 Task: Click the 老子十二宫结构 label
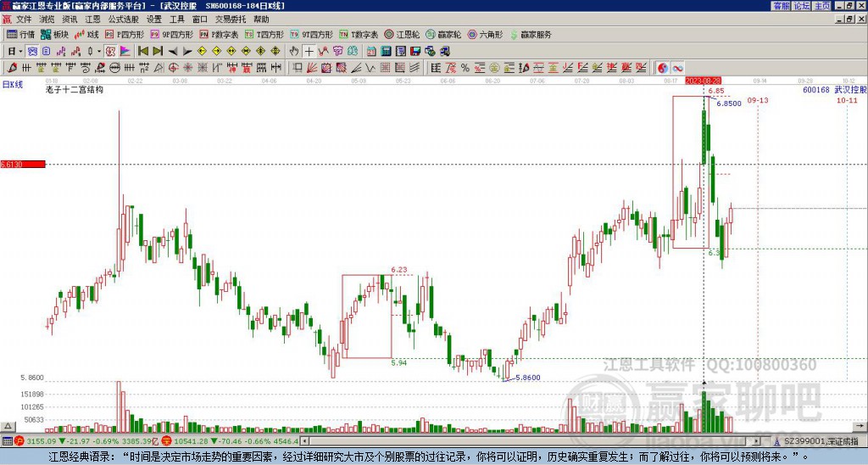click(75, 89)
